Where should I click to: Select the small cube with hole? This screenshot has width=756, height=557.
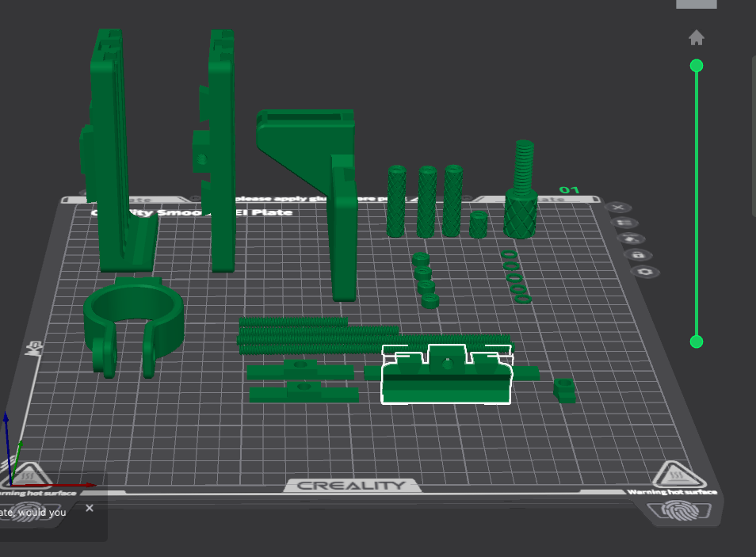click(564, 390)
